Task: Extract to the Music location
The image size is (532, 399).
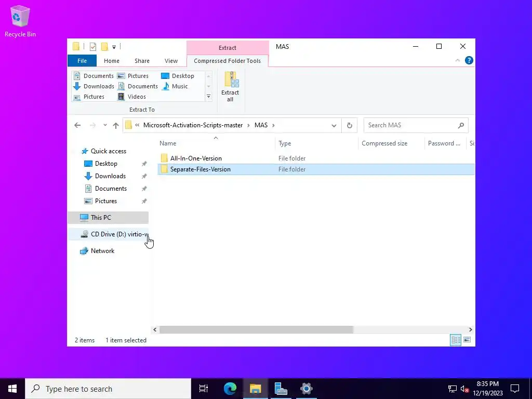Action: [x=175, y=86]
